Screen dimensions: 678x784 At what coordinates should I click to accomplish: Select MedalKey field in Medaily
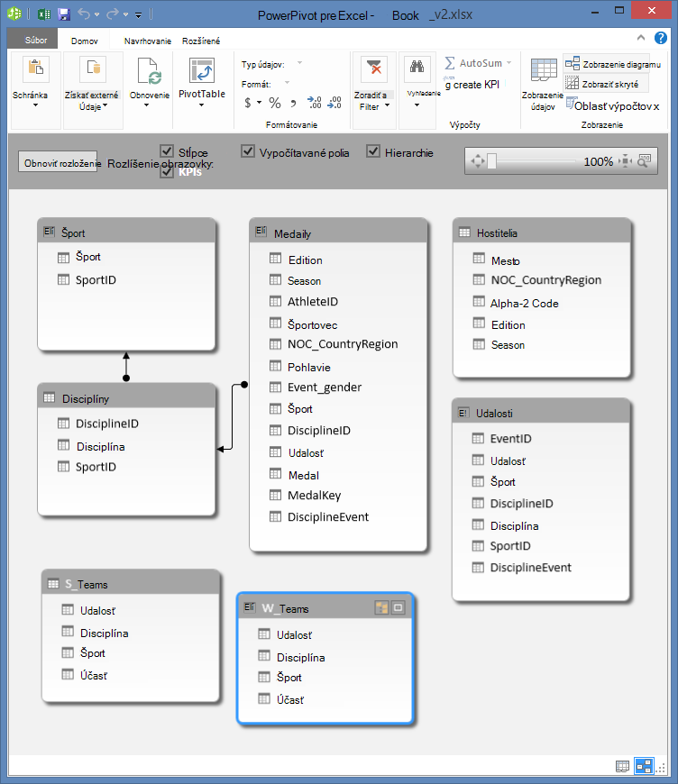[x=315, y=496]
